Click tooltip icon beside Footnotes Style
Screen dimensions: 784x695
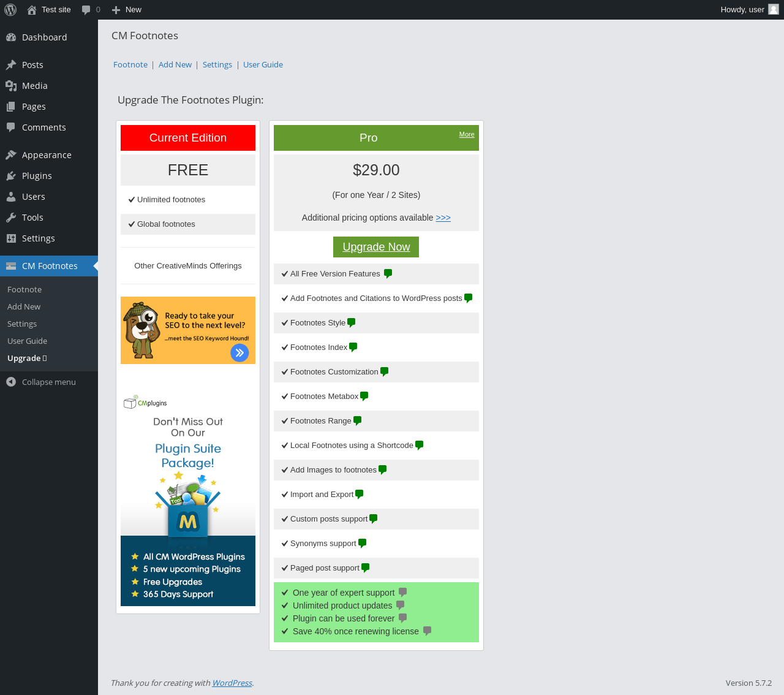point(352,323)
